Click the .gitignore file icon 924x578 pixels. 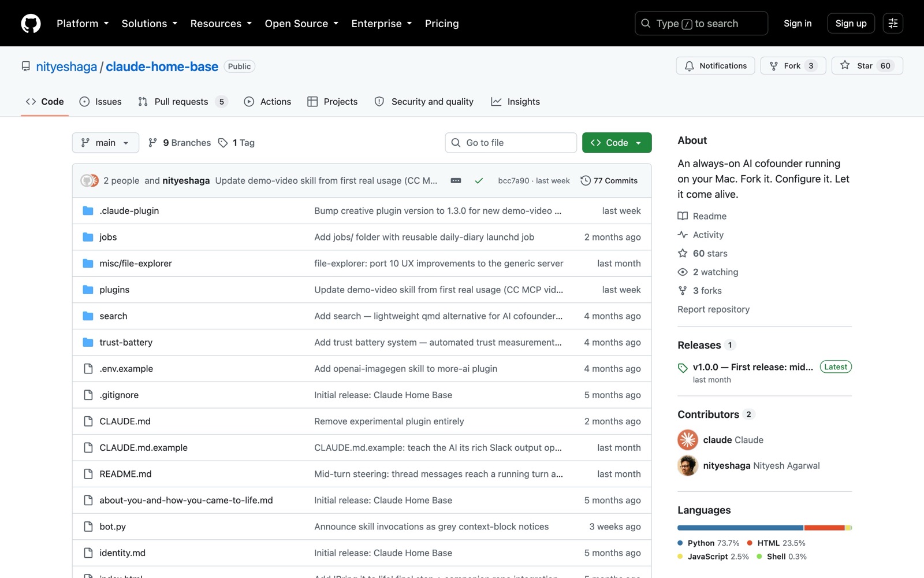88,395
